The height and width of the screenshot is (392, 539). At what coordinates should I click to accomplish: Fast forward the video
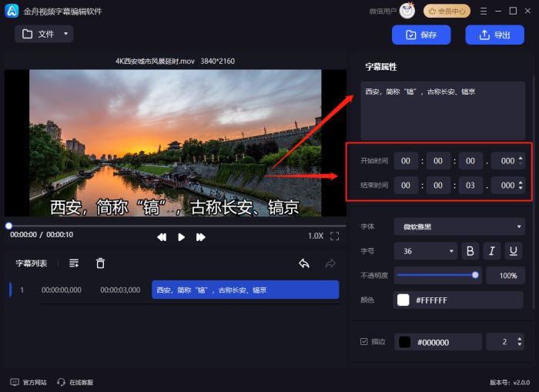coord(200,237)
